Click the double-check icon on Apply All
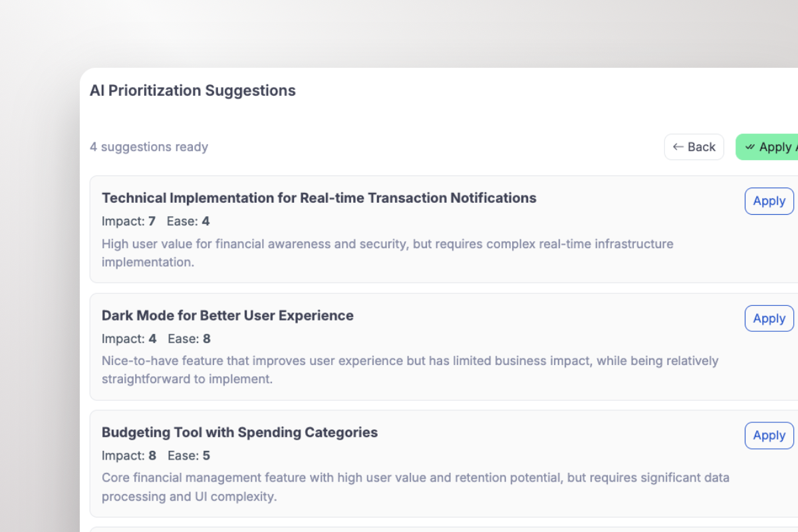798x532 pixels. (x=749, y=147)
